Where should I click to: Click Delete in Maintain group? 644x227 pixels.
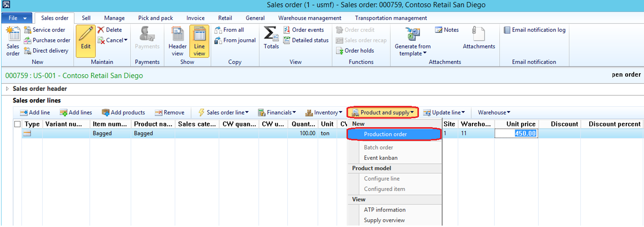tap(110, 30)
